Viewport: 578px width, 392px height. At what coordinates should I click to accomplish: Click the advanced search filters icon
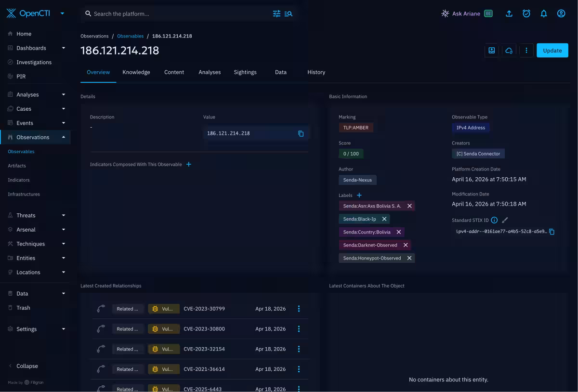[276, 14]
